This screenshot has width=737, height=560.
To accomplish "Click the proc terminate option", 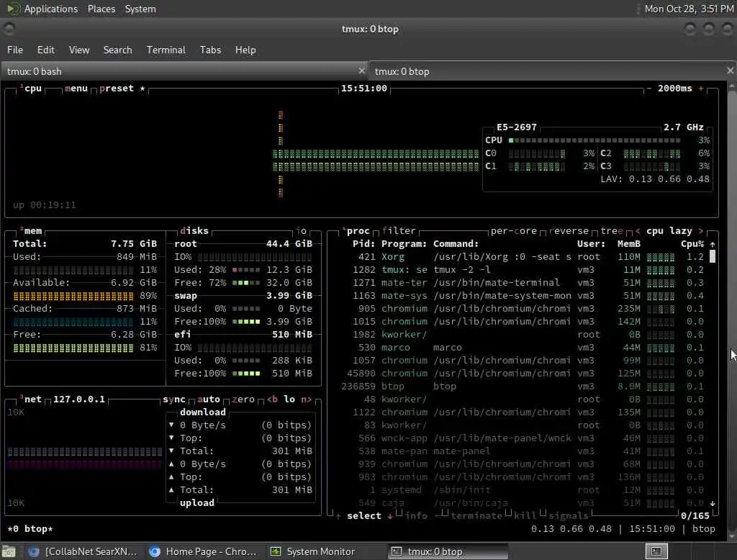I will pos(476,516).
